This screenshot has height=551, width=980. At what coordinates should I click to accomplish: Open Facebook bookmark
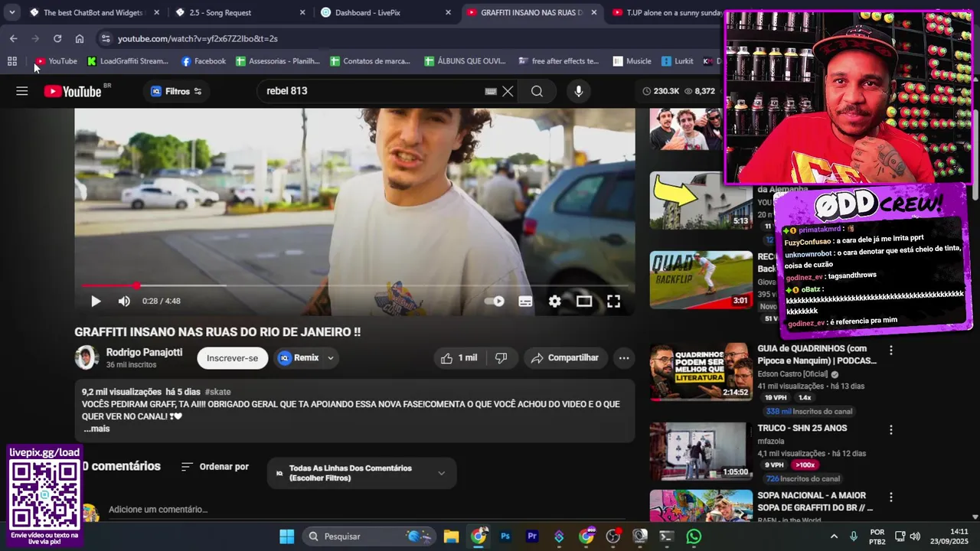[203, 61]
